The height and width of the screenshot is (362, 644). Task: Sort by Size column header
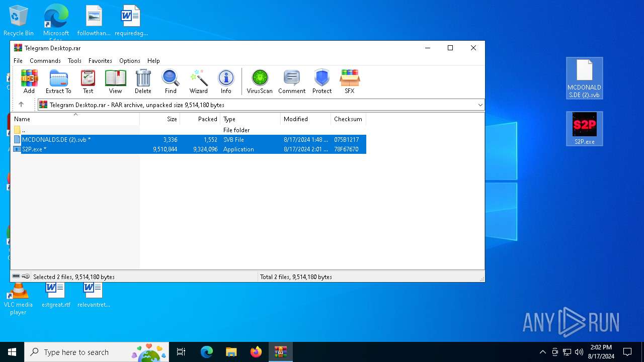(x=160, y=119)
